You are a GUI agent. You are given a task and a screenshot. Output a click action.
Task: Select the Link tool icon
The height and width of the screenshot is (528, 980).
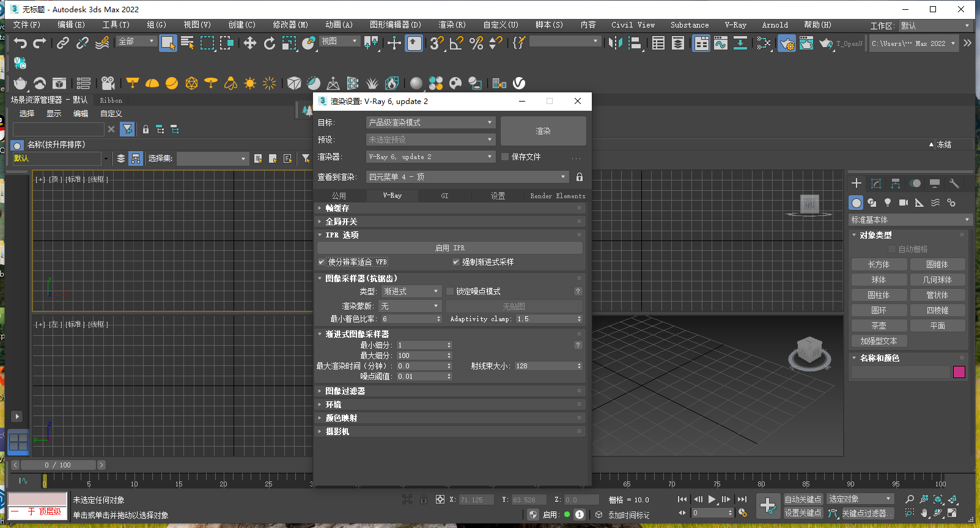[x=62, y=43]
